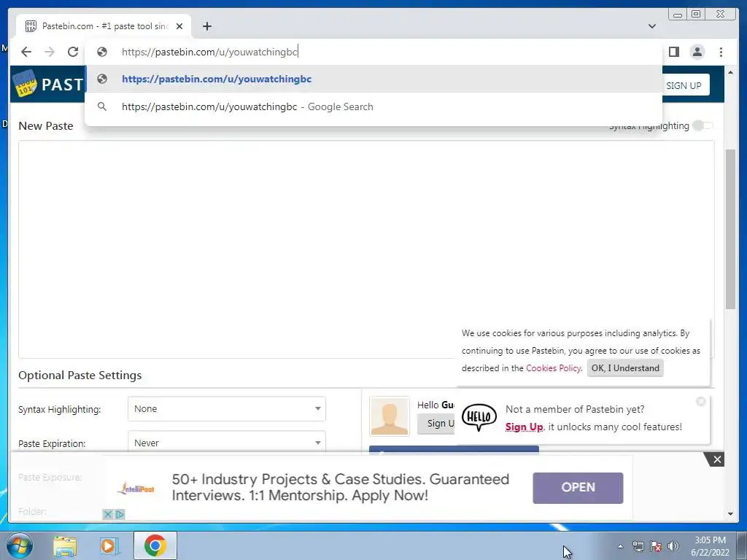Open Windows Explorer from the taskbar
Image resolution: width=747 pixels, height=560 pixels.
pyautogui.click(x=65, y=546)
